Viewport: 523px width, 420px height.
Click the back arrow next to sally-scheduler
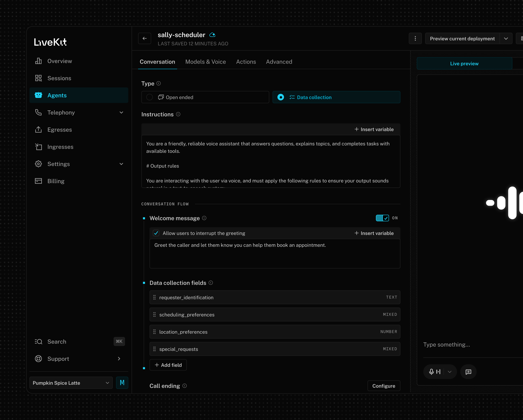(144, 38)
